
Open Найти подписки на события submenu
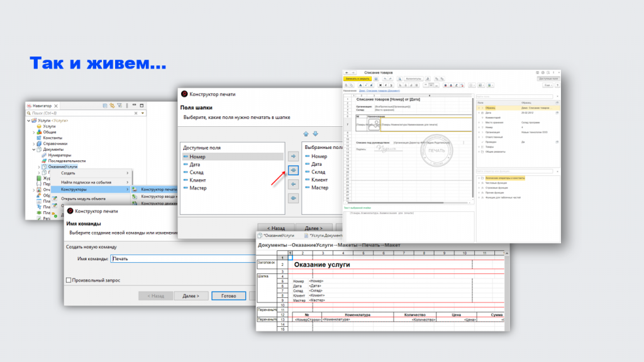tap(91, 182)
